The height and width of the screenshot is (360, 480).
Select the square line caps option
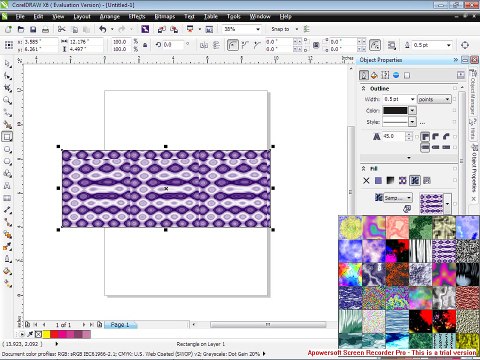[x=425, y=147]
